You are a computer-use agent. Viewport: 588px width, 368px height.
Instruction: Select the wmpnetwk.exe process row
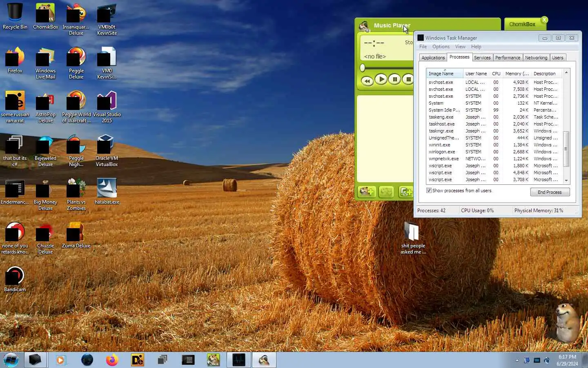point(494,159)
